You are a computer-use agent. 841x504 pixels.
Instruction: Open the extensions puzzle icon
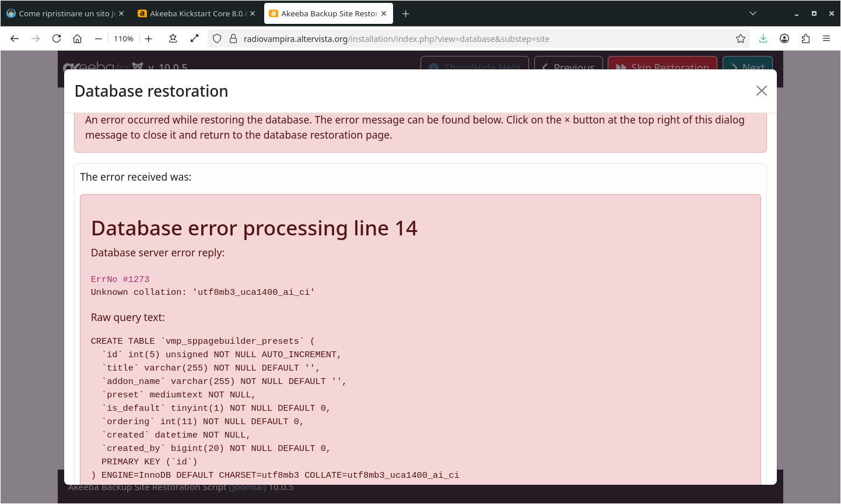805,38
